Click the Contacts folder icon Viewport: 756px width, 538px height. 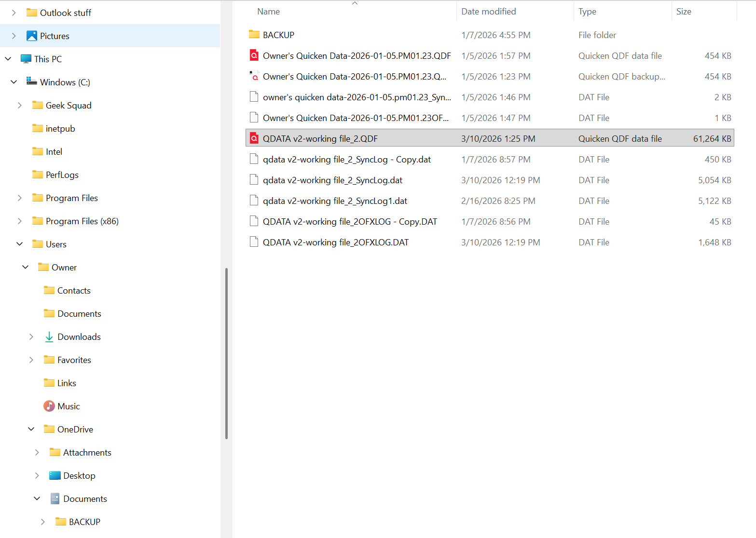(x=49, y=290)
